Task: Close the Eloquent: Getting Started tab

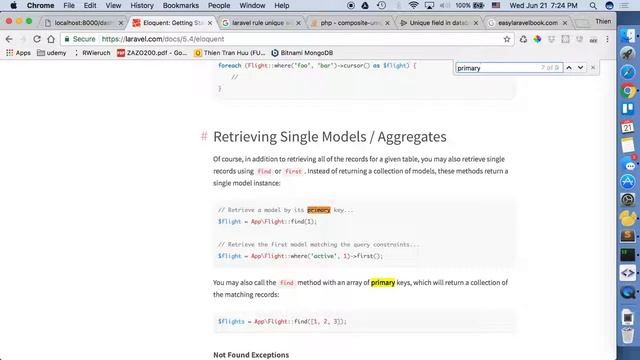Action: [x=210, y=23]
